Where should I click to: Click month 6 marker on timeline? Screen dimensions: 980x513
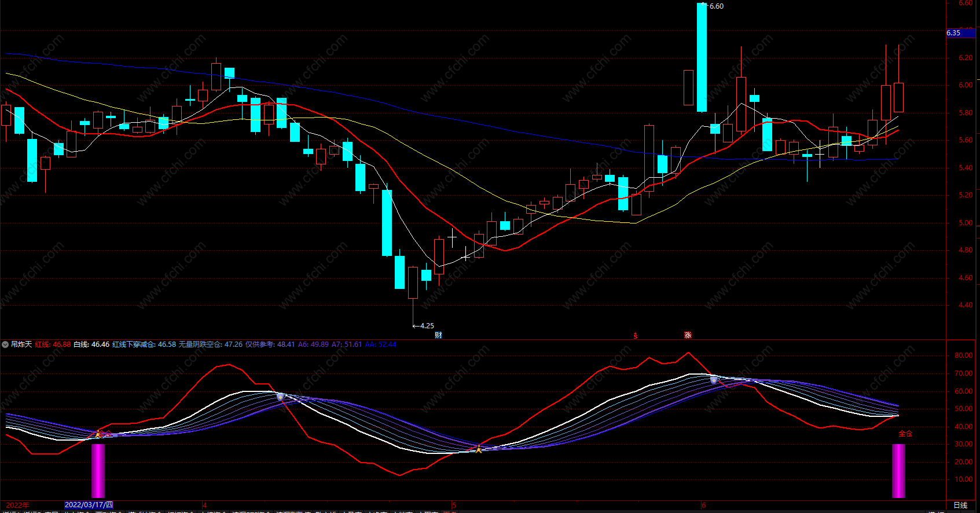coord(704,505)
